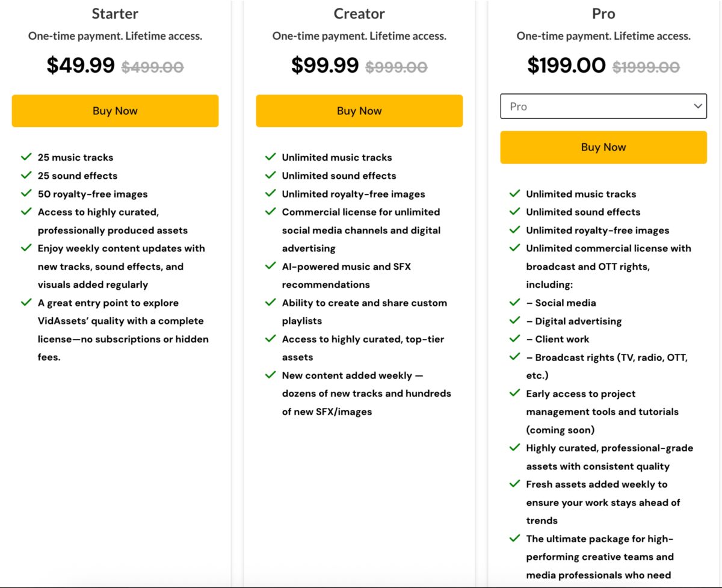
Task: Click checkmark beside 50 royalty-free images
Action: pos(26,193)
